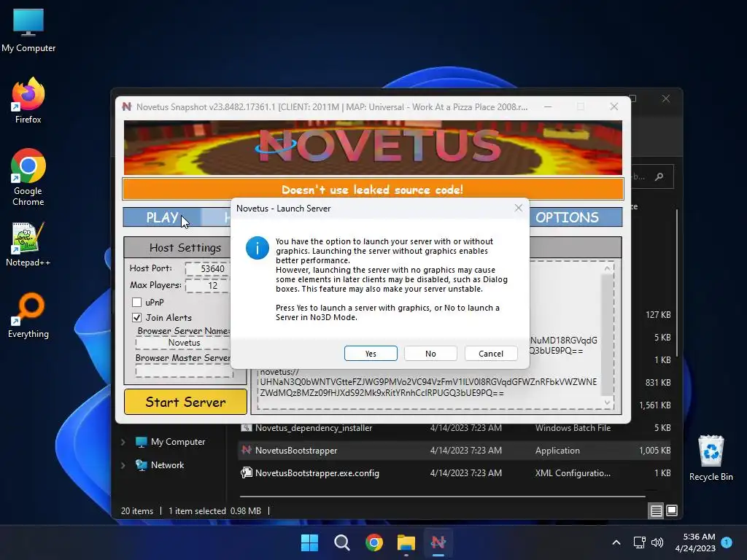Click the NovetusBootstrapper application icon
This screenshot has height=560, width=747.
click(x=247, y=450)
